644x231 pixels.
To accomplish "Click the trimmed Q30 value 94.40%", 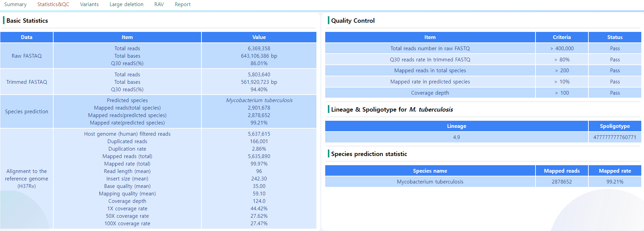I will (259, 90).
